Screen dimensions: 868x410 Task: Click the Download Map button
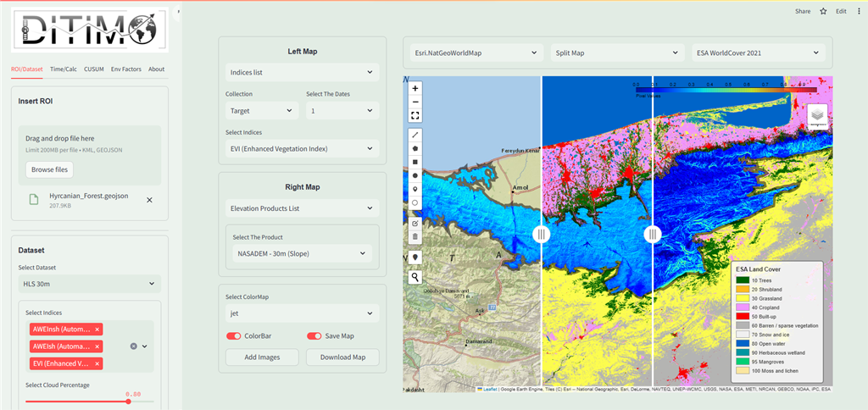[342, 357]
